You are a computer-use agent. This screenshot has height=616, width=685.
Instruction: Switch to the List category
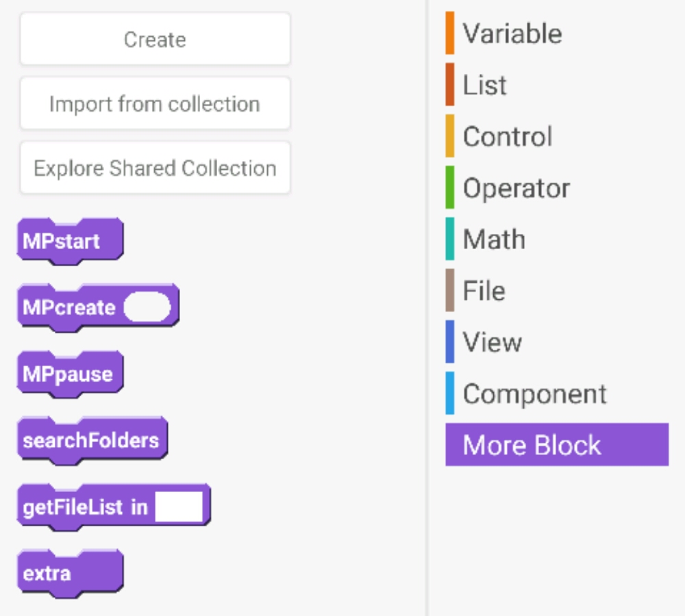pyautogui.click(x=484, y=85)
